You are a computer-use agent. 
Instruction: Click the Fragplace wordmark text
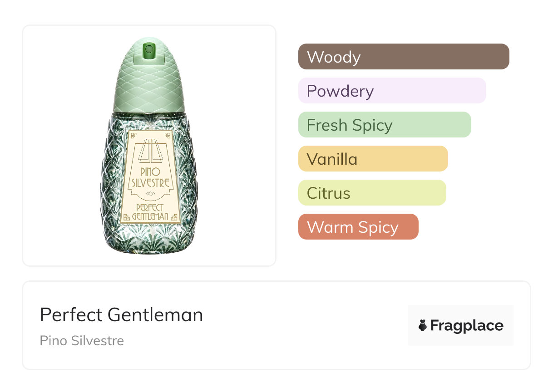pos(467,326)
